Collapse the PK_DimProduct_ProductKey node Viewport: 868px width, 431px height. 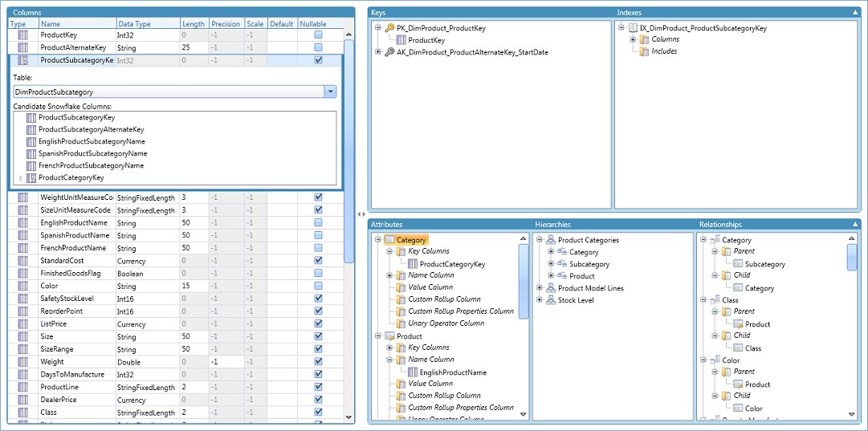click(x=378, y=27)
